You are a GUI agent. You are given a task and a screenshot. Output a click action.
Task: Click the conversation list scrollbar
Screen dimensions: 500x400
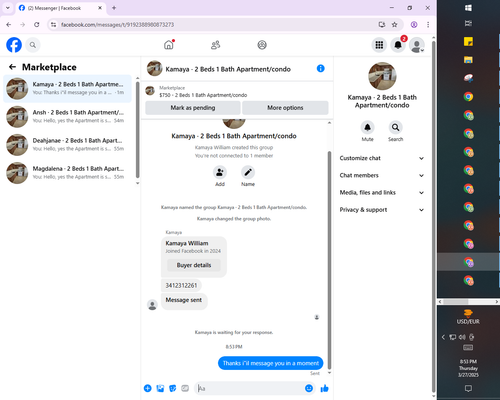point(137,129)
